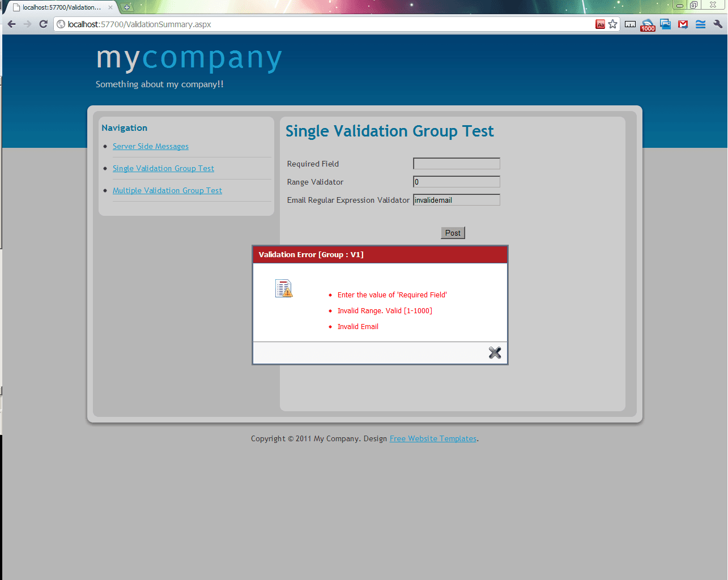Click the browser back arrow
The height and width of the screenshot is (580, 728).
(x=12, y=24)
